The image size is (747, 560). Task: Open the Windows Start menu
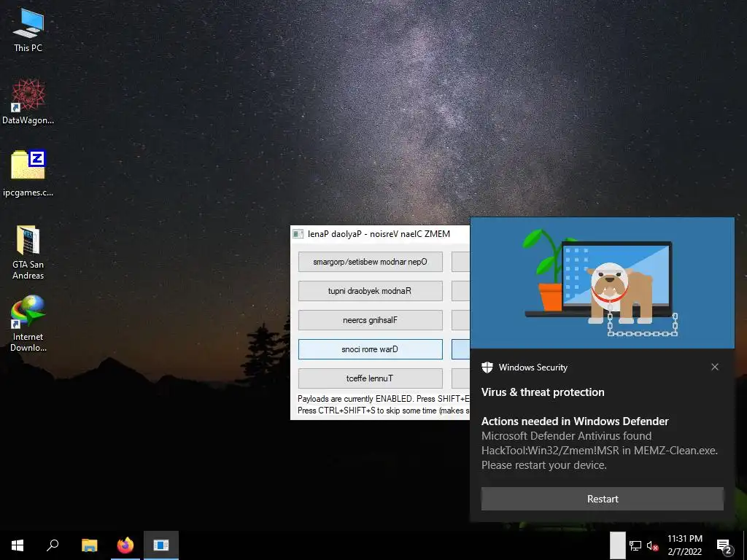click(x=18, y=545)
